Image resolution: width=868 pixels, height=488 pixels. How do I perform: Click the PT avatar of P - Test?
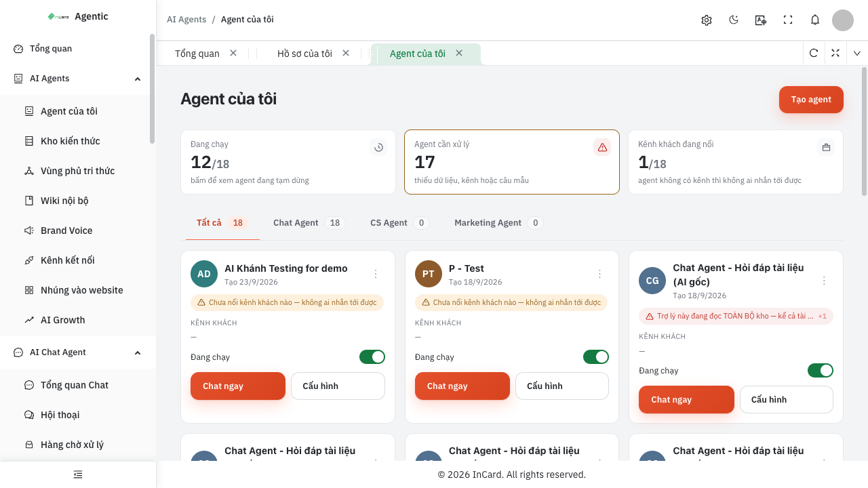429,274
